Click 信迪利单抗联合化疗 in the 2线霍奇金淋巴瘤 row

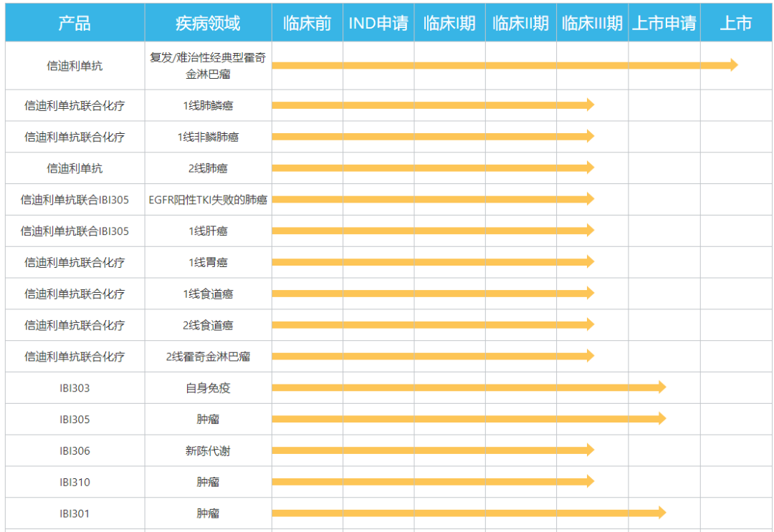[x=75, y=357]
